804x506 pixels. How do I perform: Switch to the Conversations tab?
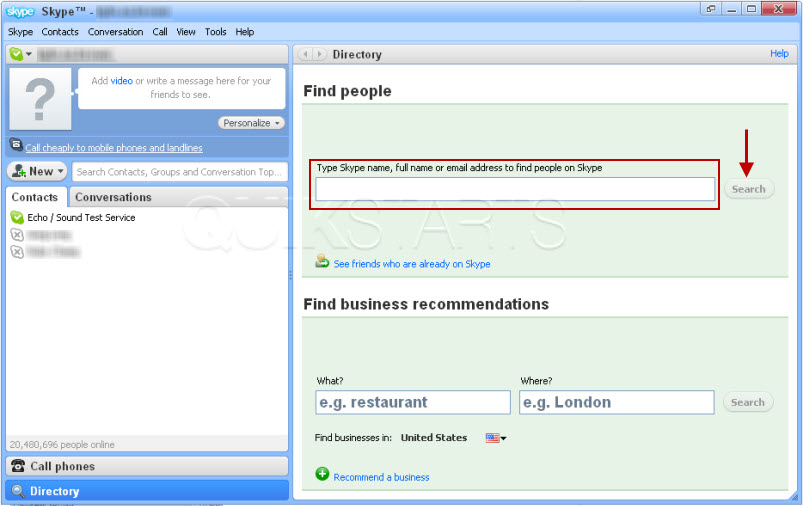tap(113, 197)
